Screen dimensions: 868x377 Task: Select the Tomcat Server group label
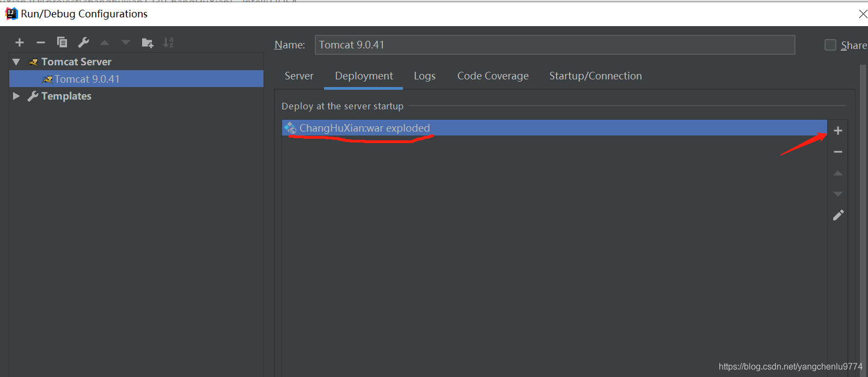[76, 62]
